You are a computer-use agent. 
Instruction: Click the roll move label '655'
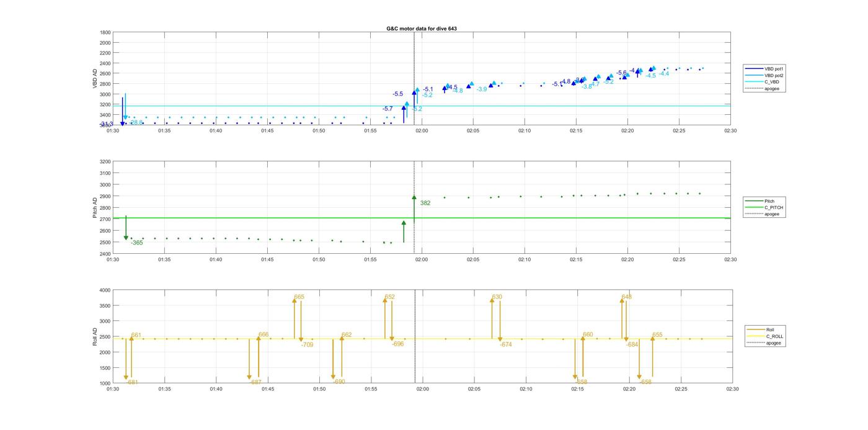click(657, 334)
